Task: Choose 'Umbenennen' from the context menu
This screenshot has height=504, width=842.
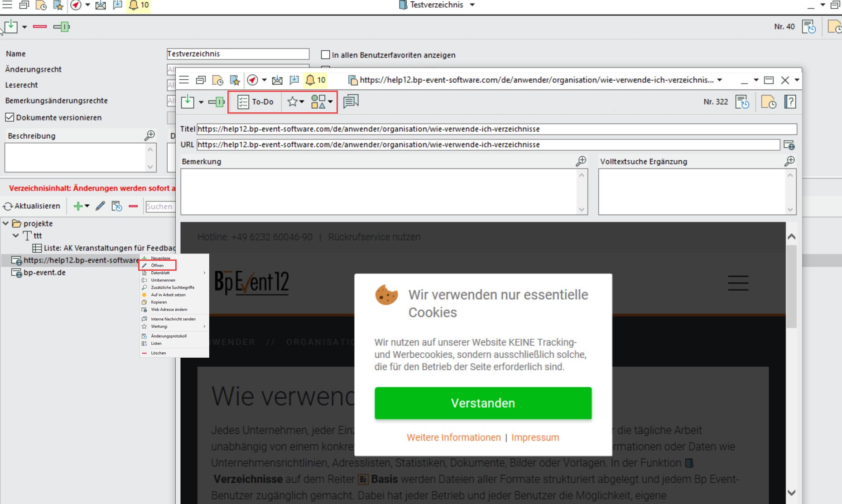Action: click(163, 280)
